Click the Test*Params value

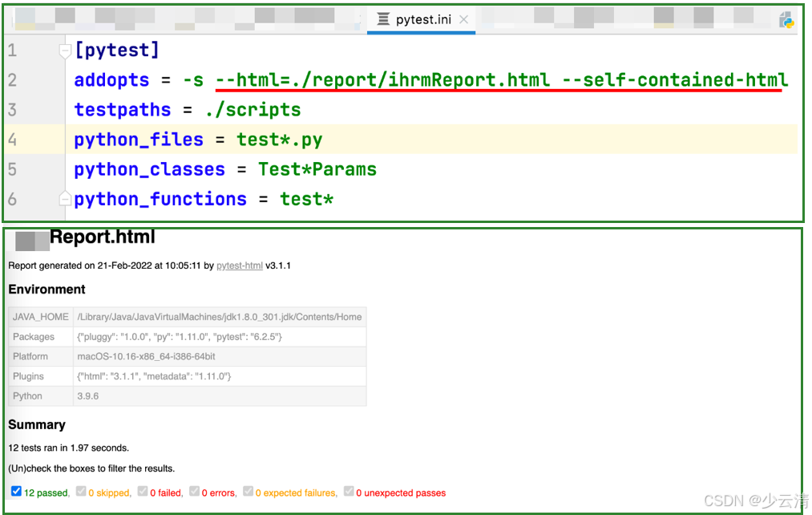pos(317,169)
